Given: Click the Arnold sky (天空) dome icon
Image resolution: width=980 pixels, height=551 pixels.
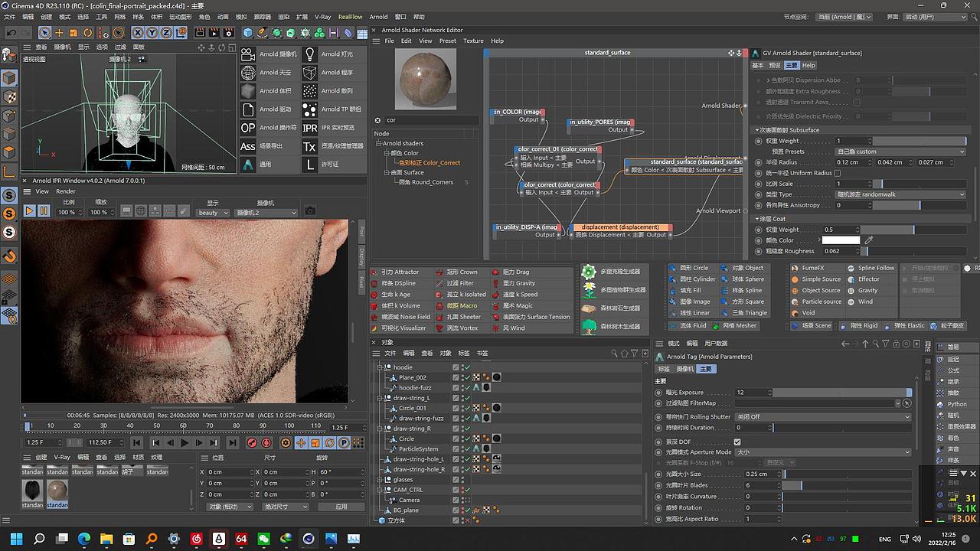Looking at the screenshot, I should [248, 73].
